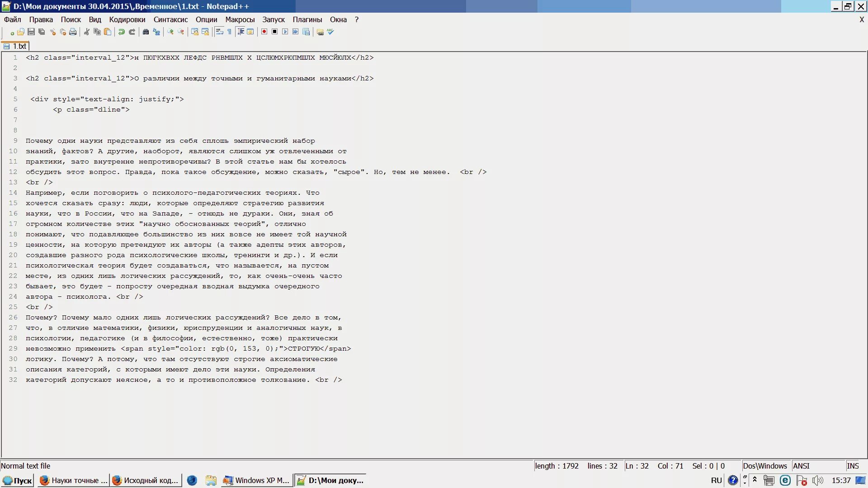Viewport: 868px width, 488px height.
Task: Switch to Windows XP M... taskbar button
Action: [x=256, y=480]
